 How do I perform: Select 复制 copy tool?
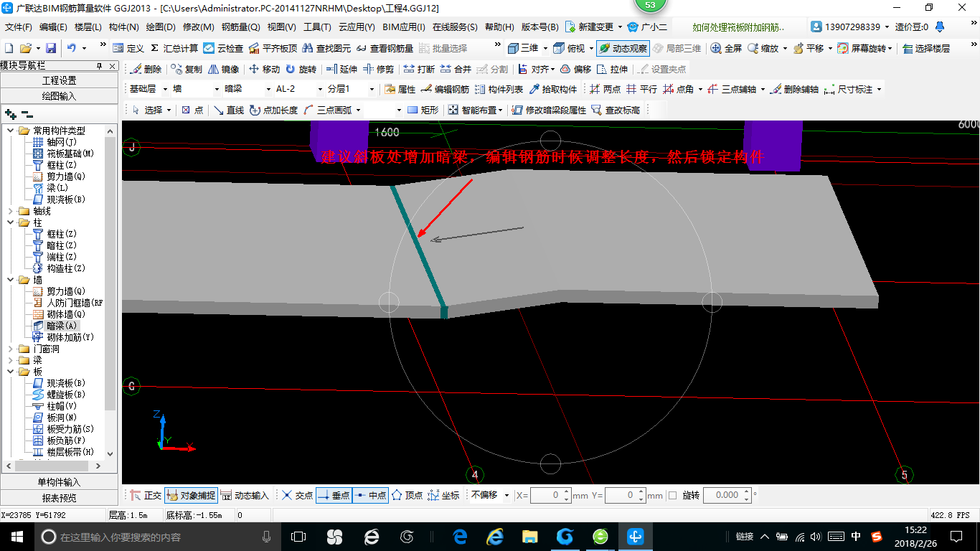(187, 69)
